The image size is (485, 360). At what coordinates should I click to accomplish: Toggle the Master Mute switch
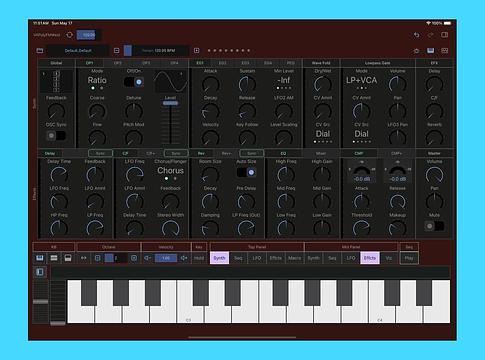point(434,226)
